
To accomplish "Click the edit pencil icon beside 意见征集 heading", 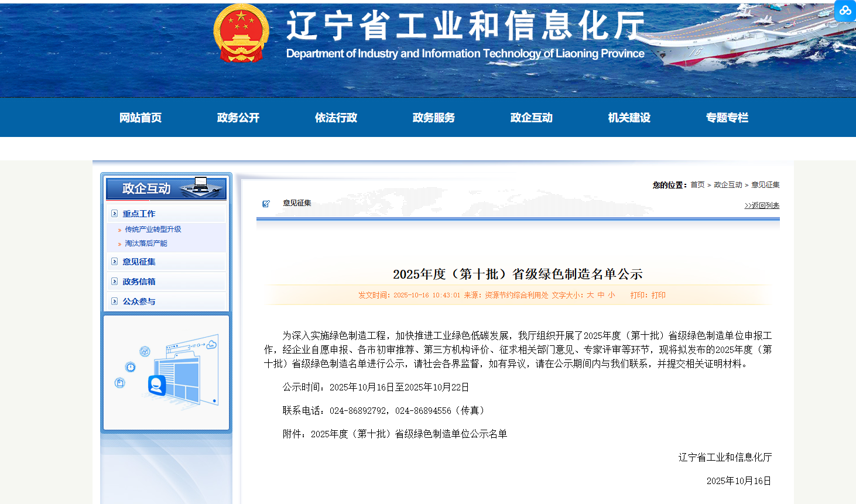I will [x=266, y=204].
